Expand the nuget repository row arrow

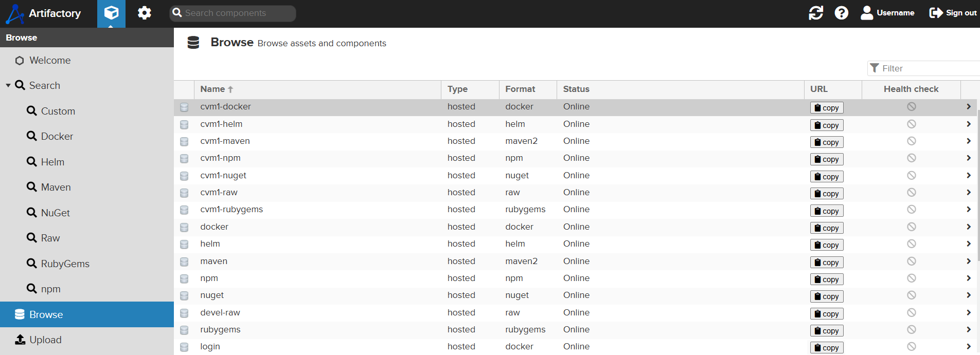[968, 295]
